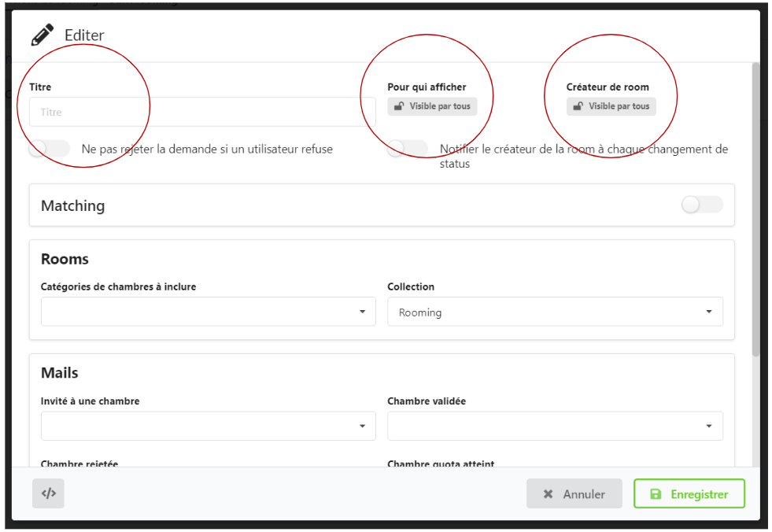Screen dimensions: 772x532
Task: Click the Annuler button
Action: pos(574,494)
